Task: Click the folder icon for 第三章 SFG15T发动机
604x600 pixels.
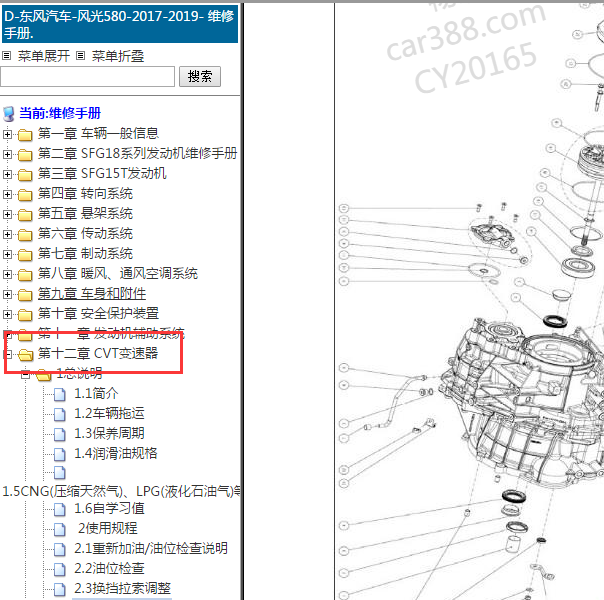Action: pos(25,175)
